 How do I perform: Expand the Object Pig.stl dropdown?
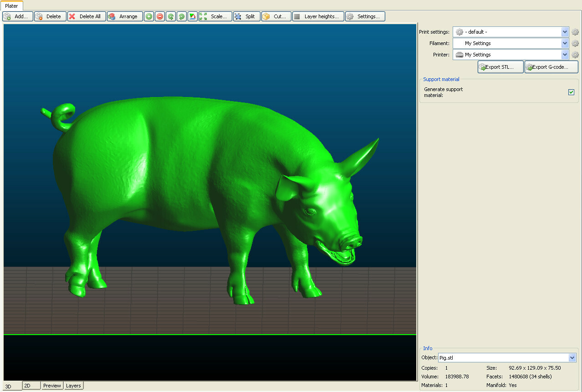[572, 358]
